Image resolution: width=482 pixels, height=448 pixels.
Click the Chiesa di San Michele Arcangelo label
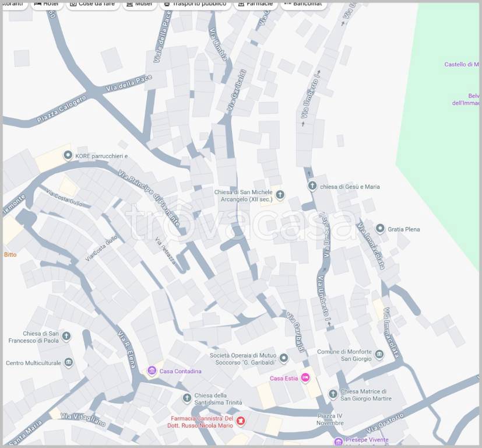coord(244,195)
